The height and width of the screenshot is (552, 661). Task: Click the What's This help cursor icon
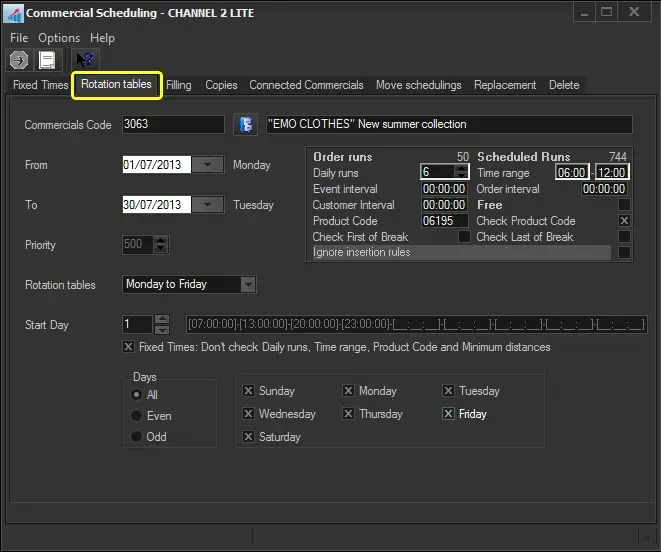coord(86,61)
